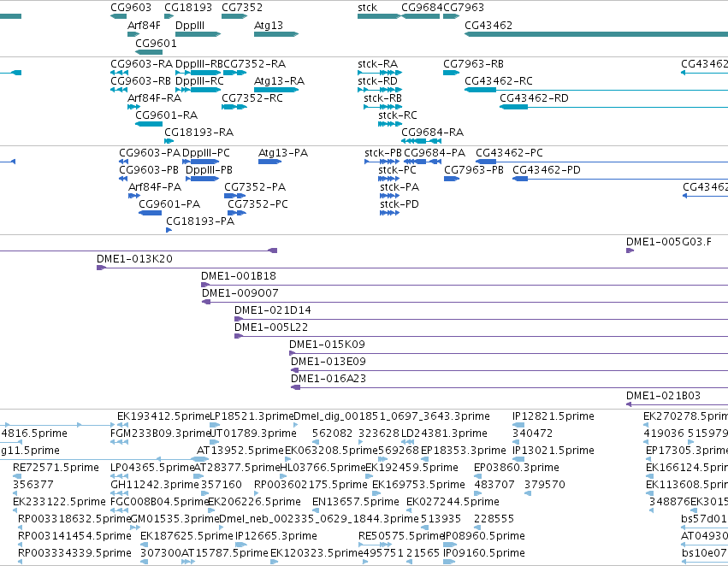This screenshot has height=566, width=728.
Task: Select EST EP03860.3prime
Action: (479, 476)
